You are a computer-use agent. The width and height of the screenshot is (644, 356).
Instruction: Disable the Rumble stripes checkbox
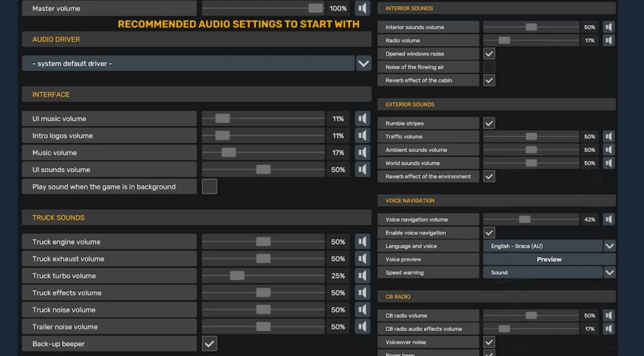click(489, 123)
